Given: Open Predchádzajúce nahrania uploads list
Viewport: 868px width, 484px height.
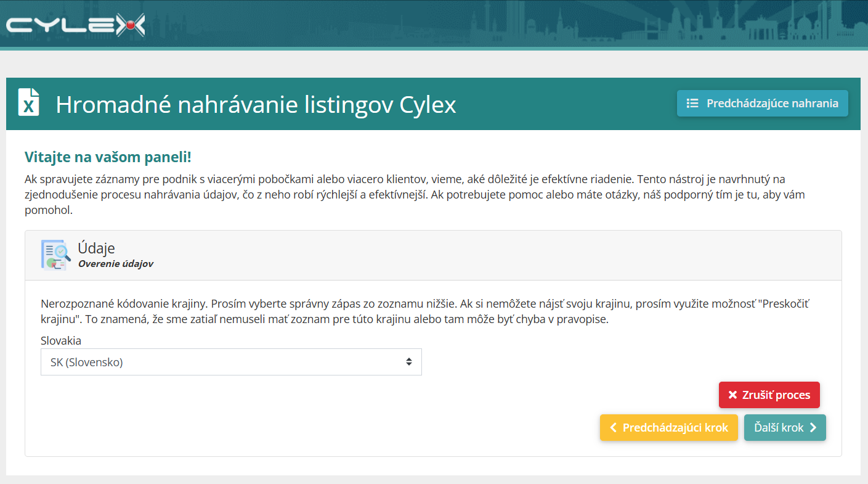Looking at the screenshot, I should (x=763, y=104).
